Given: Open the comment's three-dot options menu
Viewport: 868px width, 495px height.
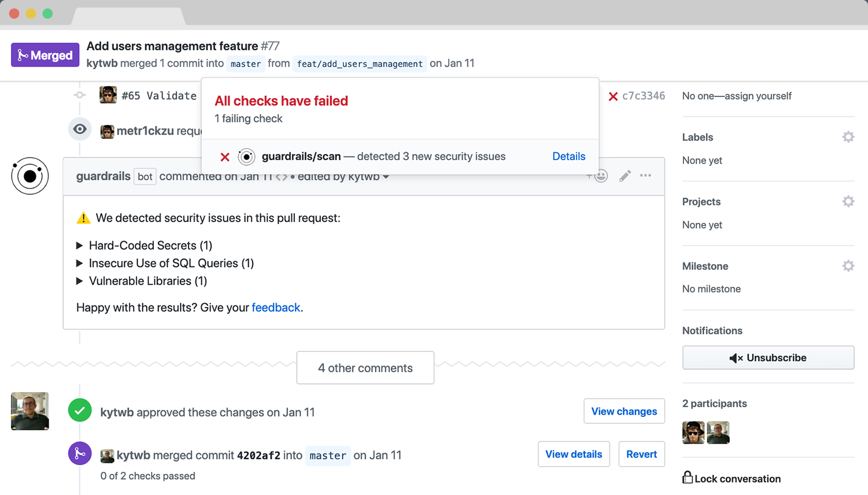Looking at the screenshot, I should tap(646, 176).
